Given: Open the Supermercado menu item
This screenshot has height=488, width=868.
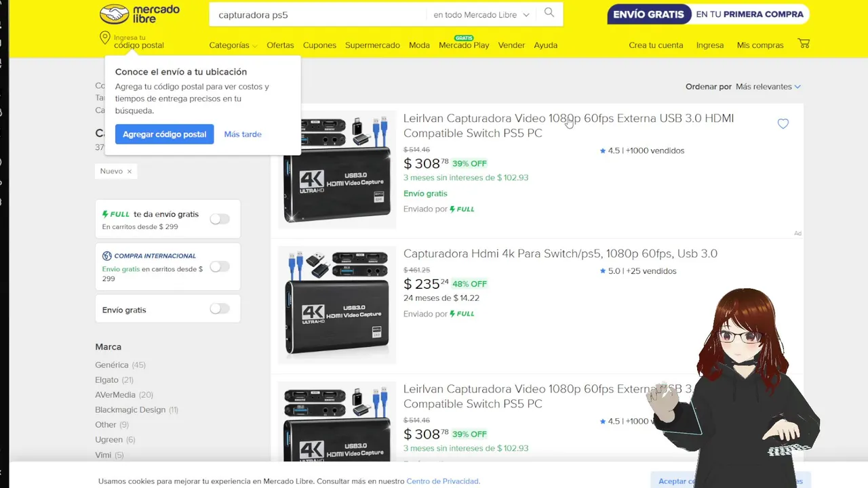Looking at the screenshot, I should (372, 45).
